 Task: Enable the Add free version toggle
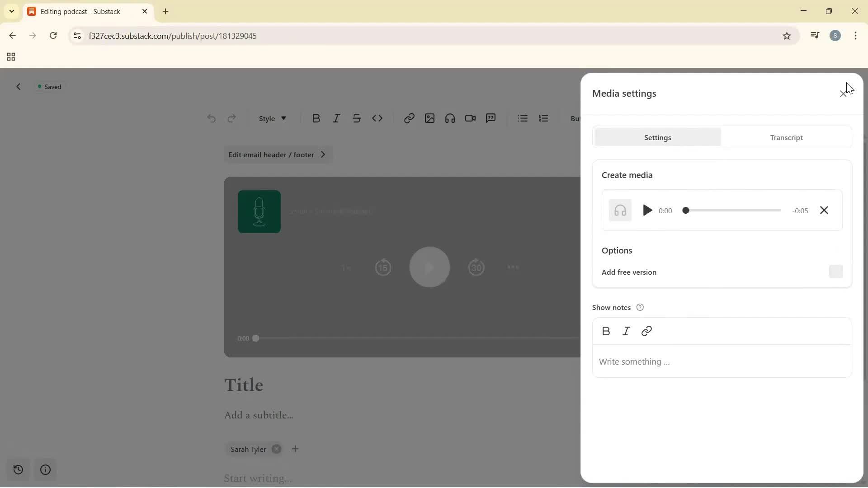(835, 272)
